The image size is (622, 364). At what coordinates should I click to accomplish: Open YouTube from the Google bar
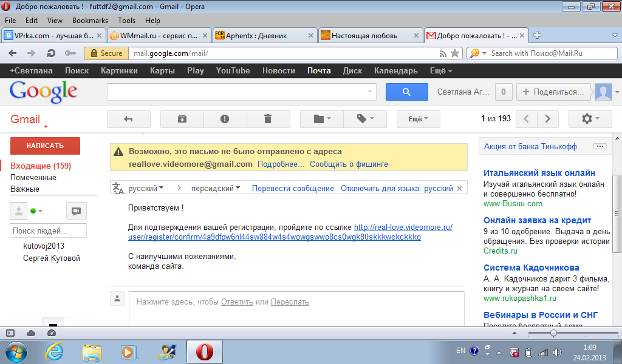233,71
